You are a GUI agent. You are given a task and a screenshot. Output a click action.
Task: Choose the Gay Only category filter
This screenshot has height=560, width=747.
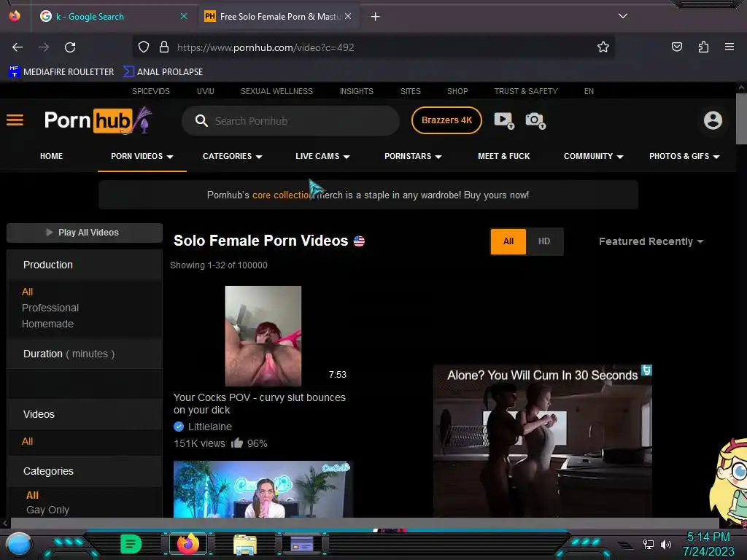[47, 510]
